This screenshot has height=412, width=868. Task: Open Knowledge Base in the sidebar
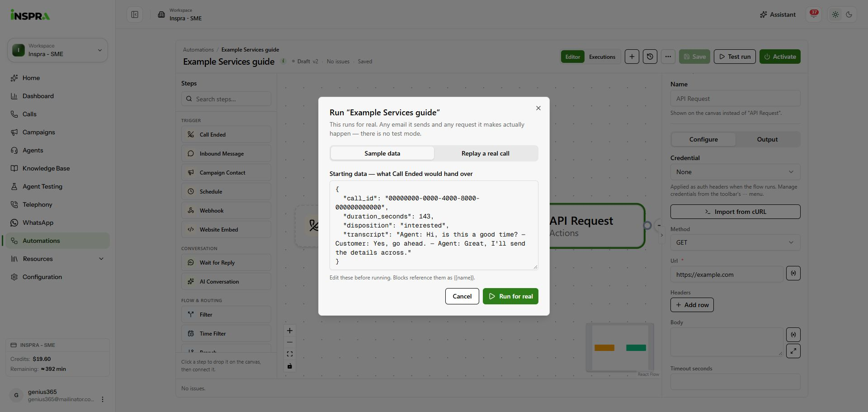click(57, 168)
